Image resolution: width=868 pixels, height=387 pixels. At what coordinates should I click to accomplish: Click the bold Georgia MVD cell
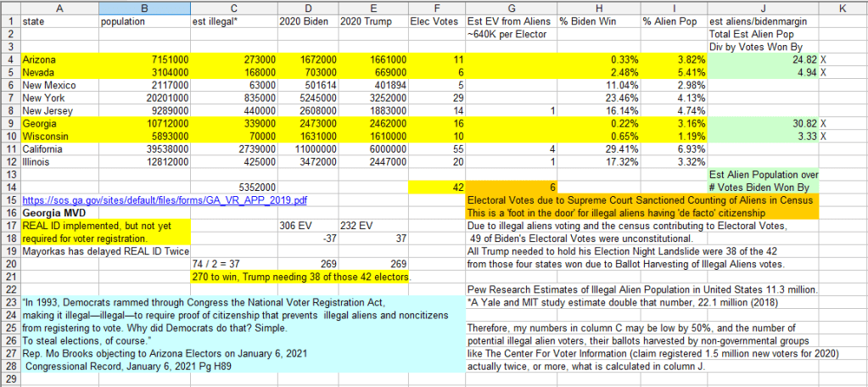59,212
